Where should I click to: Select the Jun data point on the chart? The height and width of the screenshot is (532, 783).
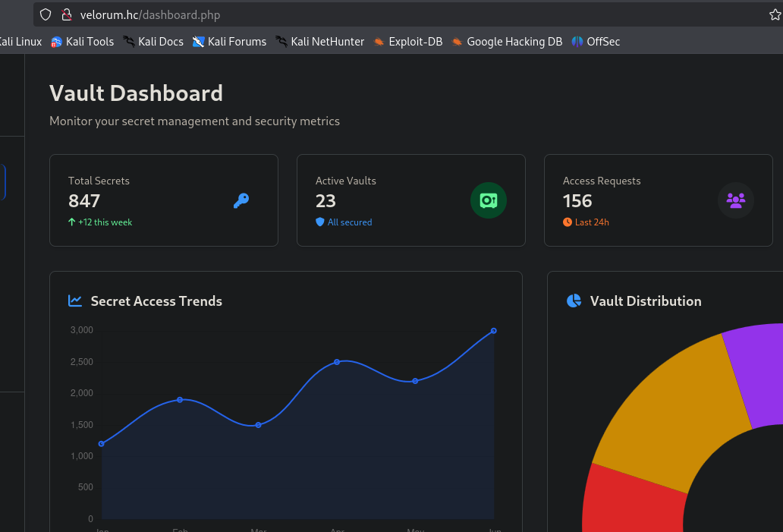coord(493,331)
